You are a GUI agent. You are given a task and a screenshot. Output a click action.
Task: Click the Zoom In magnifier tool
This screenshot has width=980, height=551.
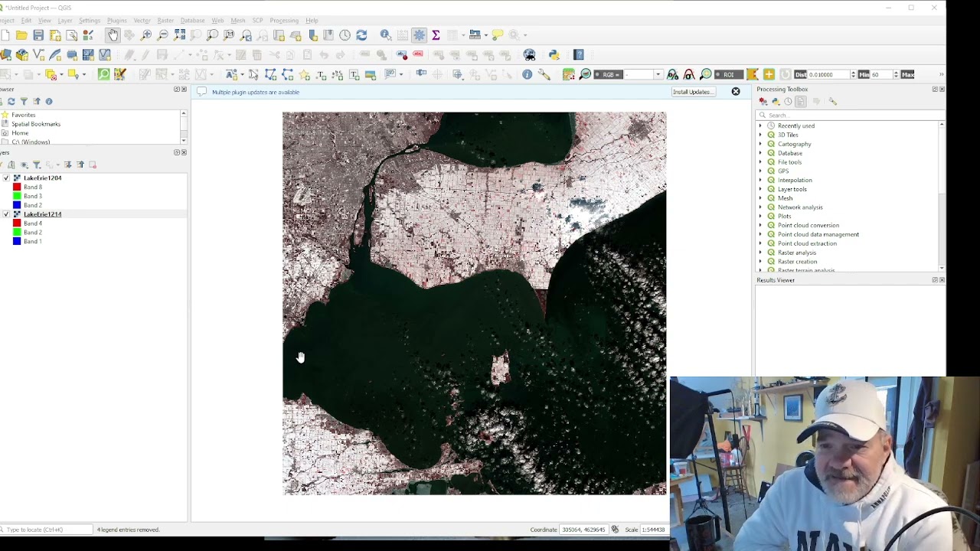point(146,35)
